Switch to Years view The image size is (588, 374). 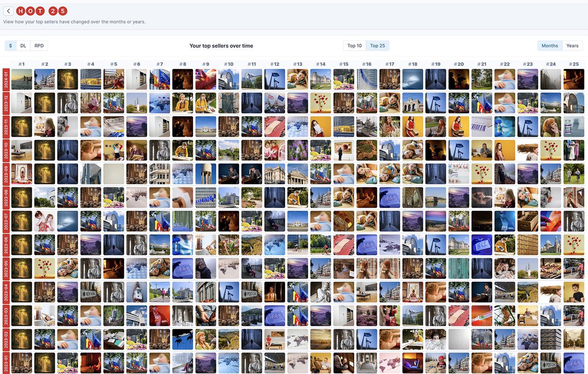(x=572, y=46)
